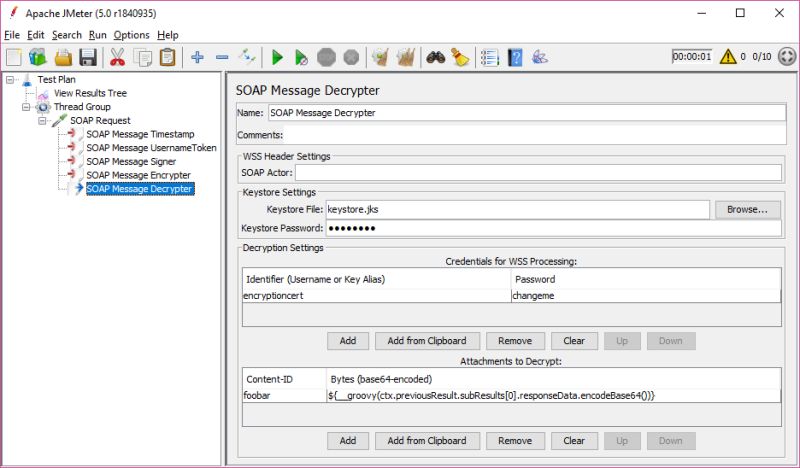Collapse the SOAP Request tree node
The width and height of the screenshot is (800, 468).
(42, 120)
